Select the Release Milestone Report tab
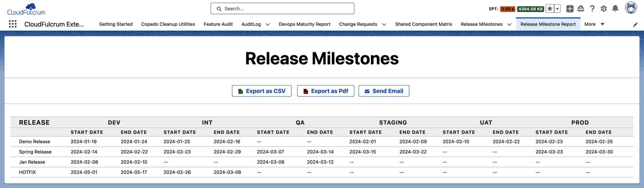 (548, 24)
